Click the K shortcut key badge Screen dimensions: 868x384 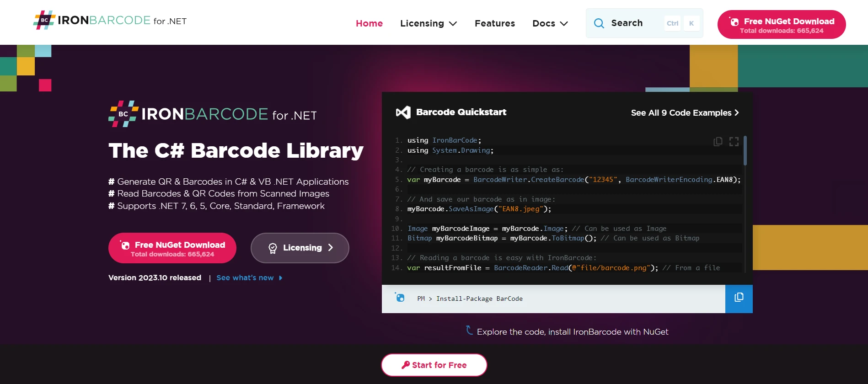coord(691,23)
